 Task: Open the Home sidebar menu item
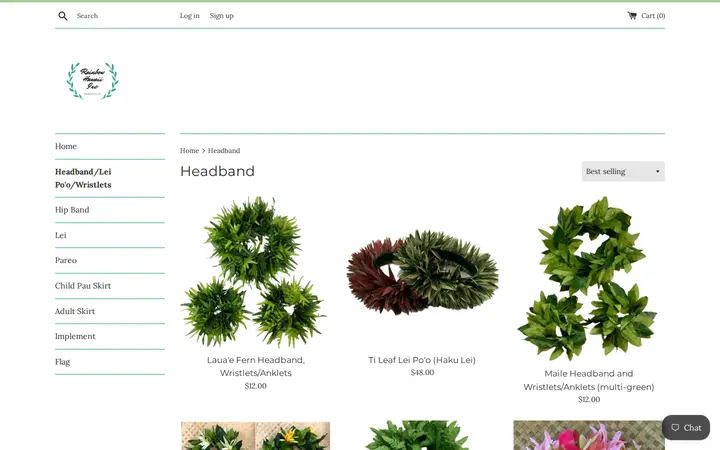click(66, 146)
